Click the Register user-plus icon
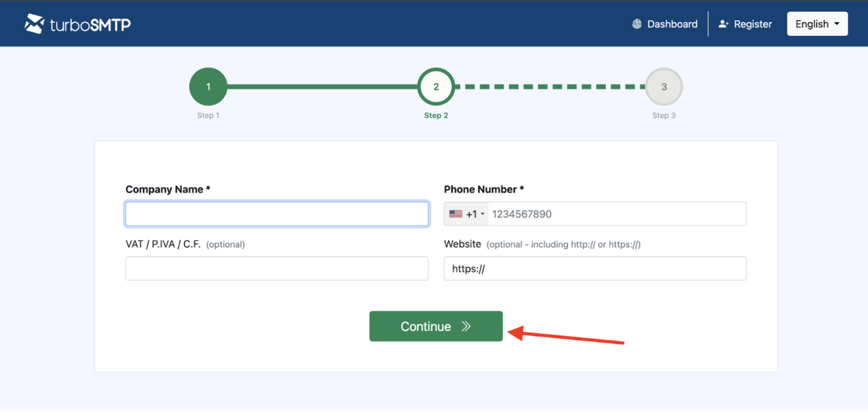868x412 pixels. (x=723, y=24)
